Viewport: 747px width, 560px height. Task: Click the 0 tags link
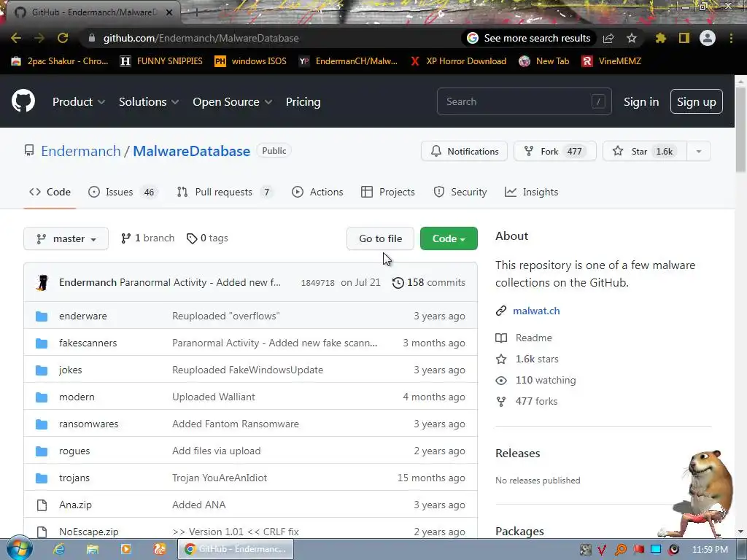click(207, 238)
